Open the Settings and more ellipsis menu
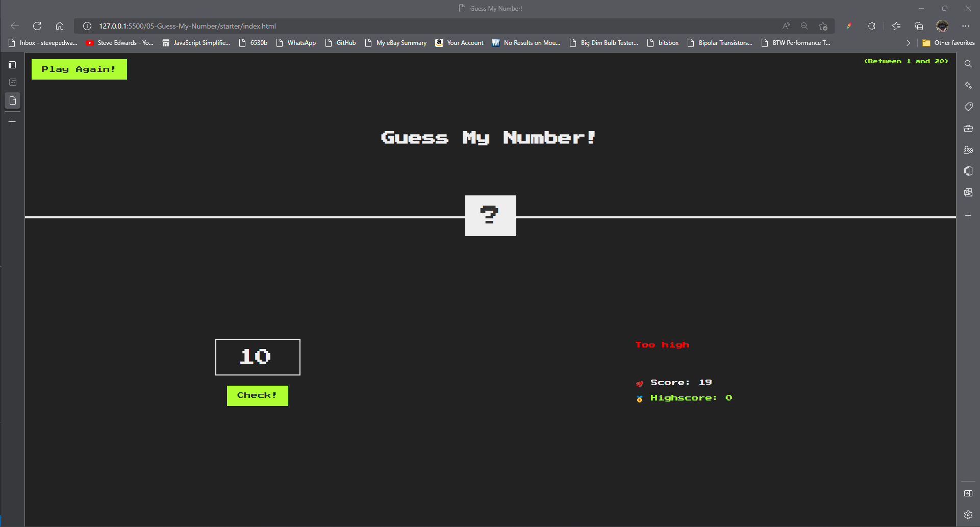Screen dimensions: 980x527 click(966, 26)
